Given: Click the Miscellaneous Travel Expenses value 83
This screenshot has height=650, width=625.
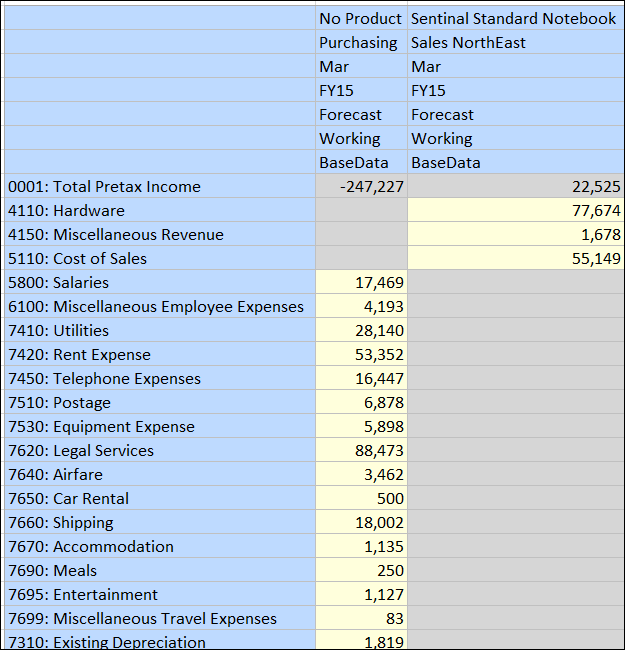Looking at the screenshot, I should (x=361, y=619).
